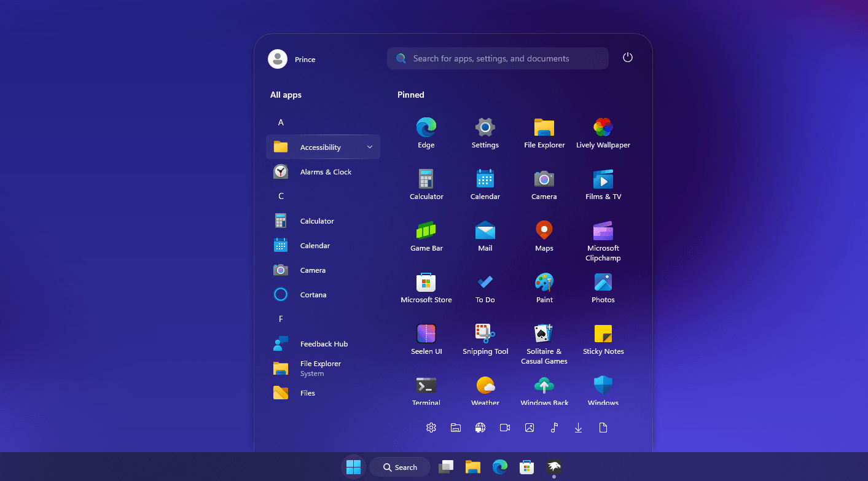Viewport: 868px width, 481px height.
Task: Open Network globe shortcut in bottom row
Action: [x=480, y=428]
